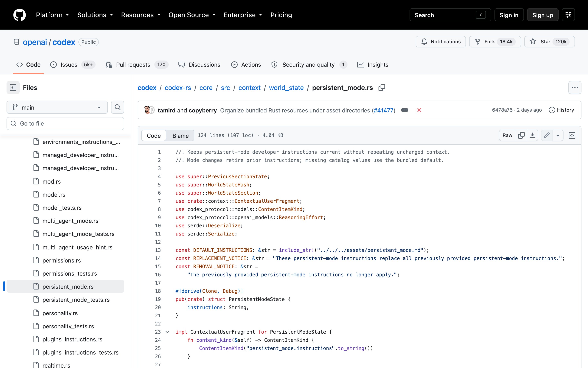Copy raw file contents
Viewport: 588px width, 368px height.
(521, 135)
